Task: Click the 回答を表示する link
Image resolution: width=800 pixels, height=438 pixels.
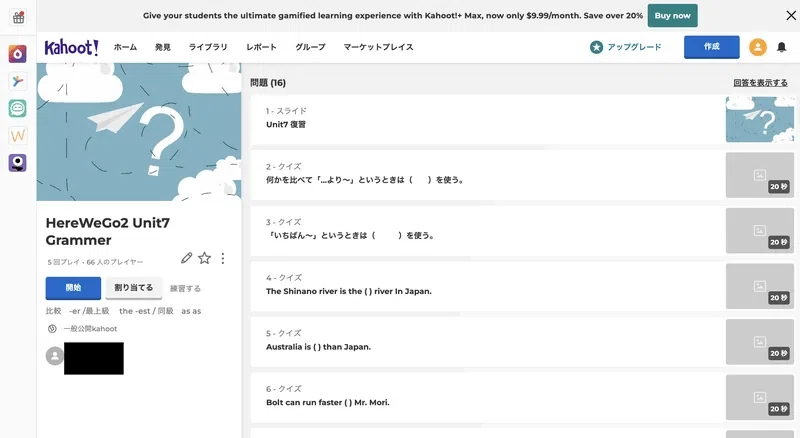Action: tap(760, 83)
